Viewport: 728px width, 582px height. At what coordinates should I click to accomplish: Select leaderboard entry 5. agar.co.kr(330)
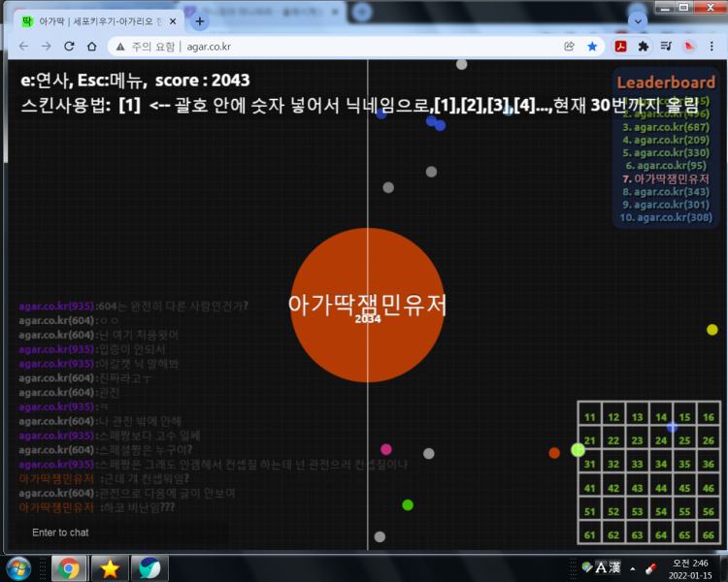tap(666, 152)
